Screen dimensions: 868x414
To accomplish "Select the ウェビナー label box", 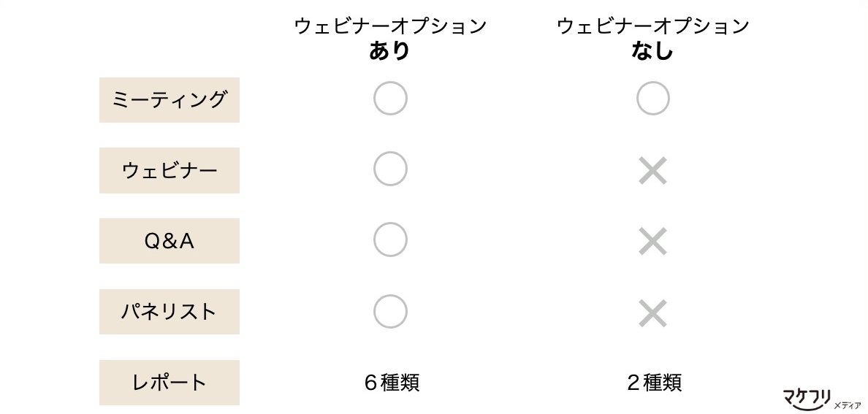I will 170,170.
